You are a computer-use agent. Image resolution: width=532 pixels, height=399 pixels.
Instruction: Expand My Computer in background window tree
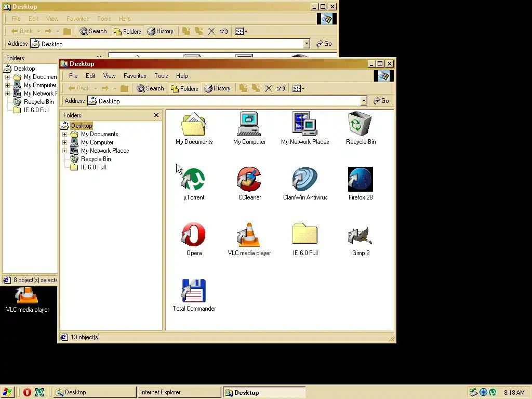point(7,85)
